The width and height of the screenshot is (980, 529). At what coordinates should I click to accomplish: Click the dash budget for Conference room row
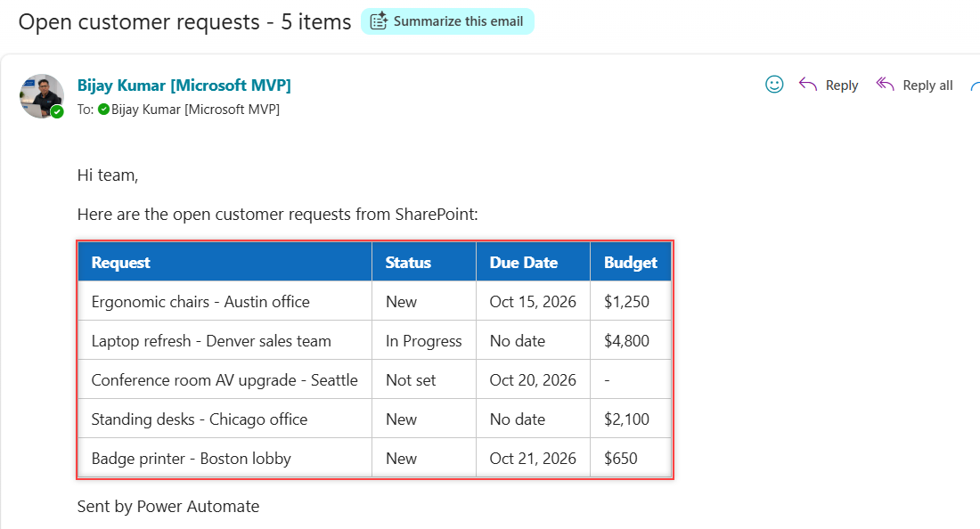(631, 380)
